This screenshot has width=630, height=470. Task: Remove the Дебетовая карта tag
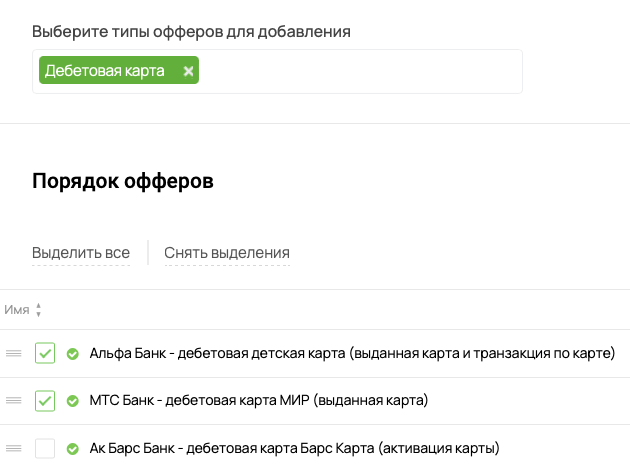tap(188, 71)
